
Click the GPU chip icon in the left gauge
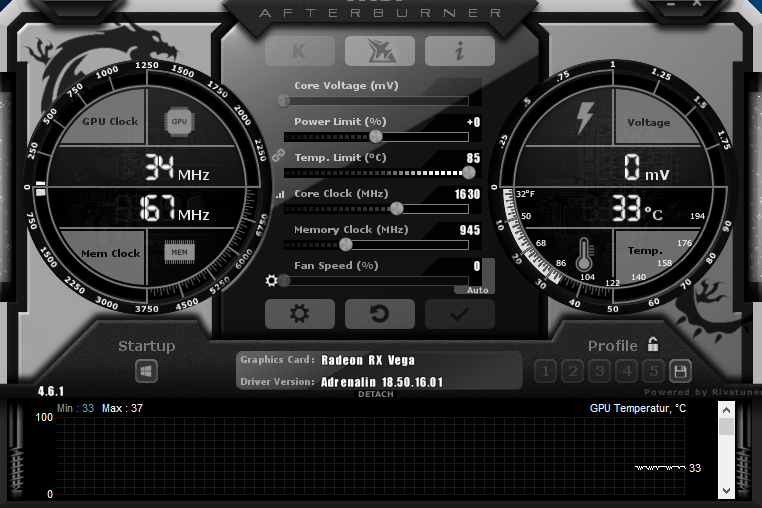[x=179, y=122]
